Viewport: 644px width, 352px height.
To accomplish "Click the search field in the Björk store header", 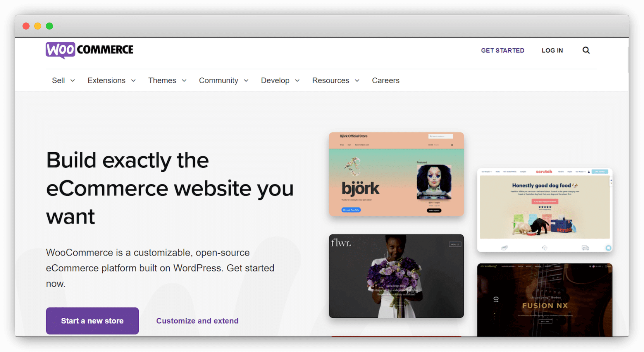I will point(440,136).
